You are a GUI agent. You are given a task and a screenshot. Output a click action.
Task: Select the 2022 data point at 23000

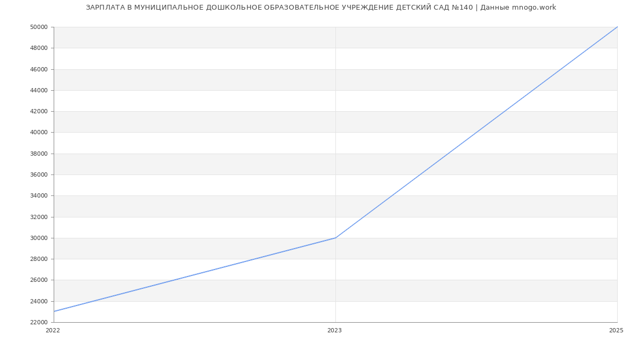54,311
